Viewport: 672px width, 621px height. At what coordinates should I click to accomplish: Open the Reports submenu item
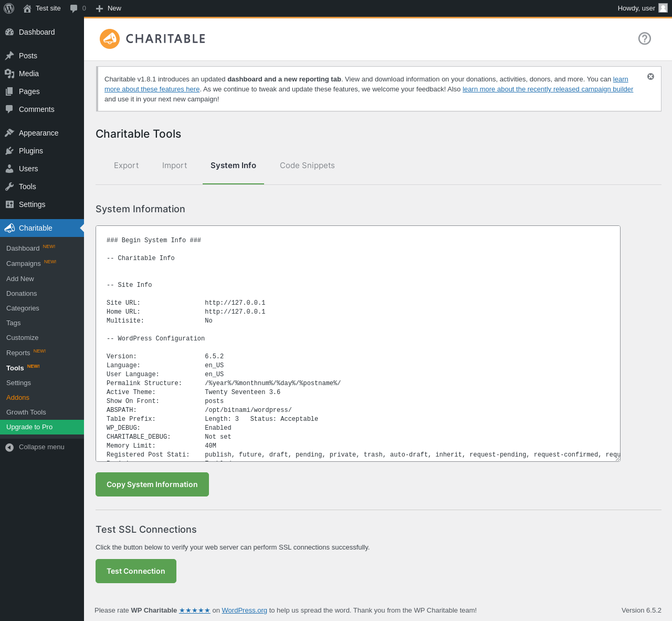point(18,353)
